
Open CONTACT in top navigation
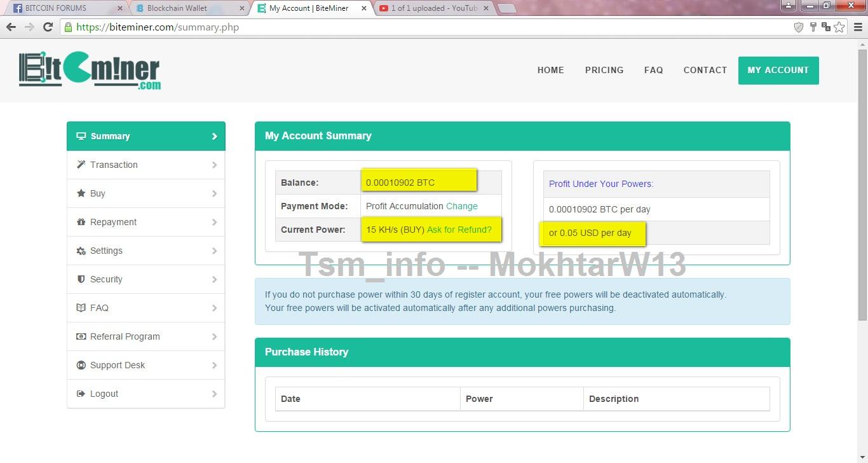pyautogui.click(x=705, y=70)
